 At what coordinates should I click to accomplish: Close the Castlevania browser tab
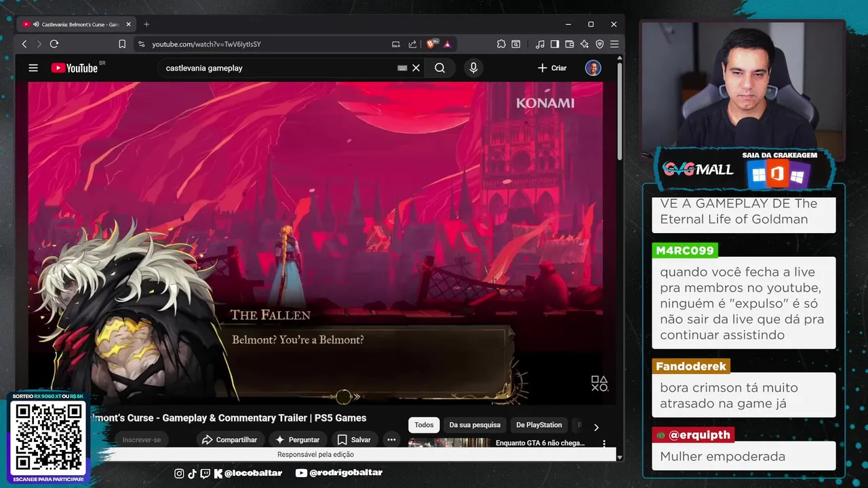tap(129, 24)
